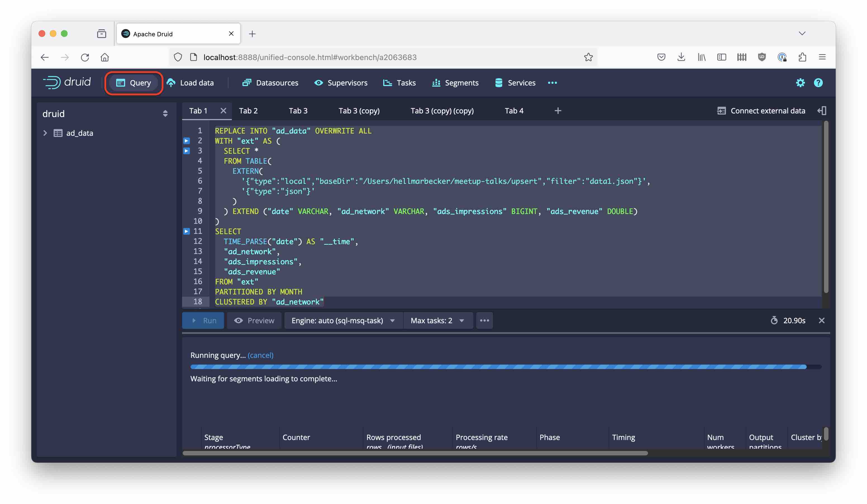The image size is (867, 504).
Task: Select Tab 3 copy copy
Action: coord(442,111)
